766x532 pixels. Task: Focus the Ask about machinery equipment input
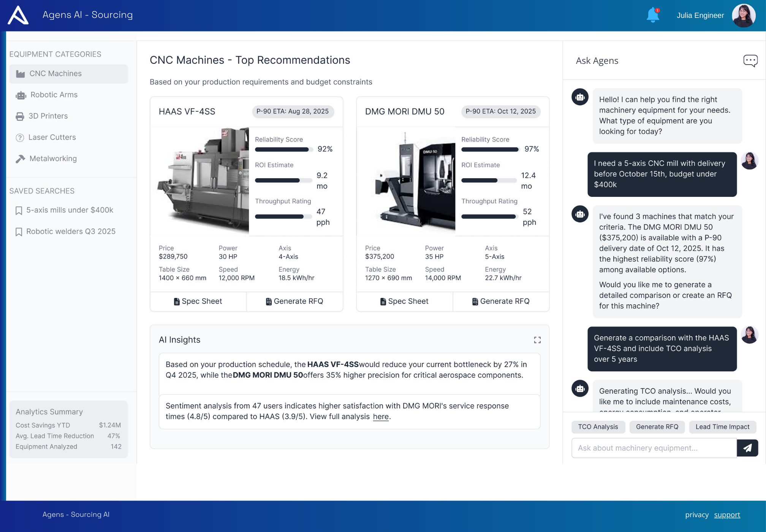point(654,448)
